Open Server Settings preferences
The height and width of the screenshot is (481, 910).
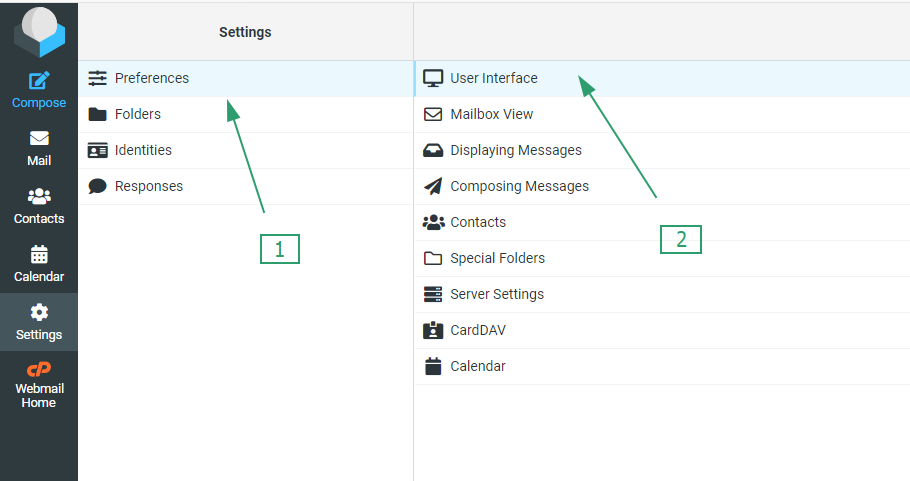click(496, 294)
